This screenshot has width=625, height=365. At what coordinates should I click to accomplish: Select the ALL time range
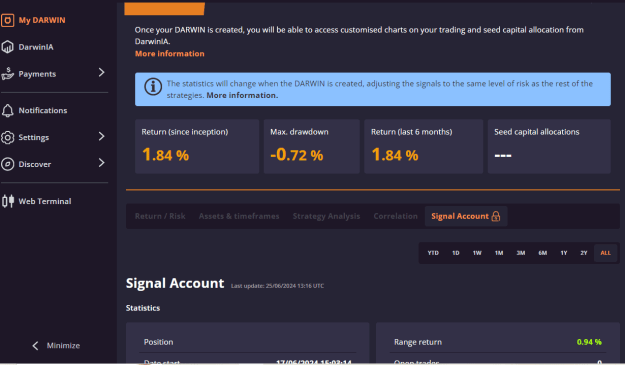(x=605, y=253)
